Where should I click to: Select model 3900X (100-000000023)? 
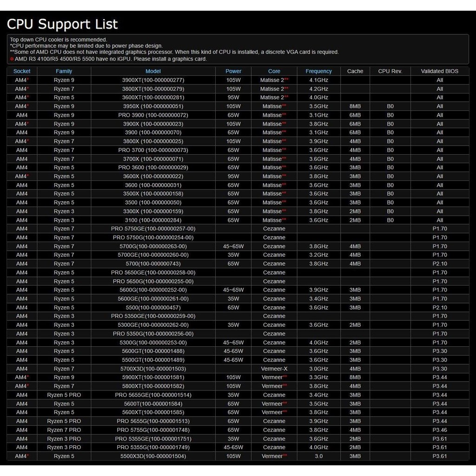pos(153,124)
